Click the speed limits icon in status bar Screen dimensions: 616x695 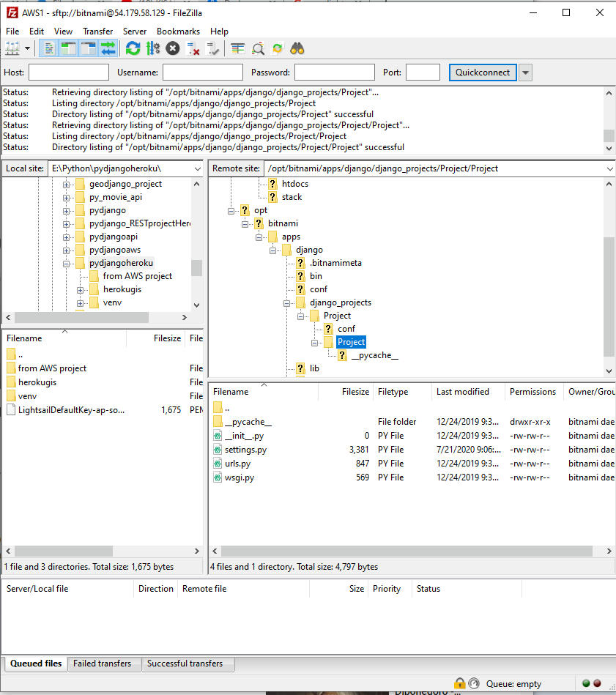tap(474, 683)
